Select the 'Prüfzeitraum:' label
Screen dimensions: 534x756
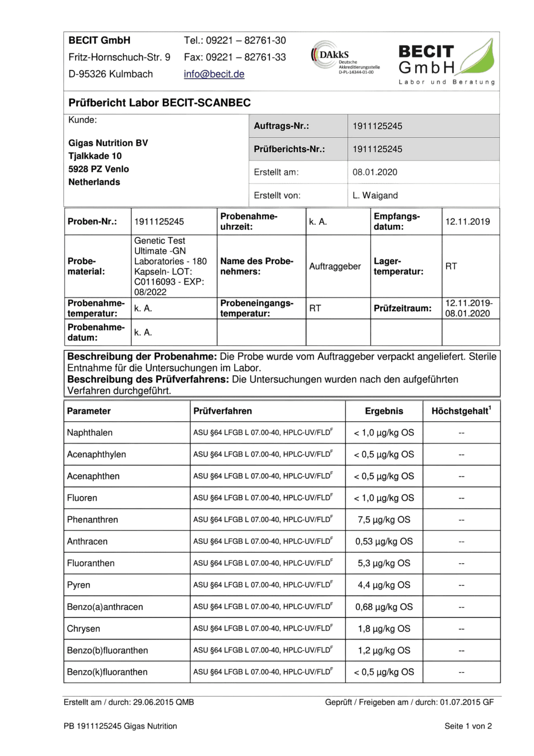coord(402,308)
